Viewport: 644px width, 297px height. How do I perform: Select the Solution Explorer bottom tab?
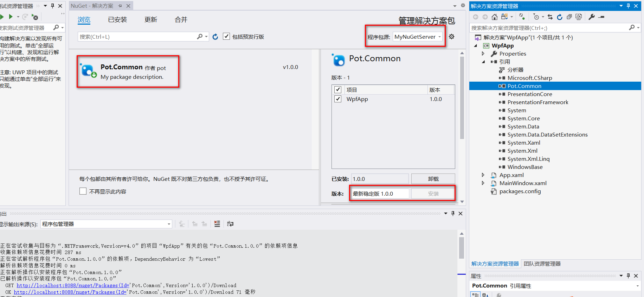tap(495, 264)
